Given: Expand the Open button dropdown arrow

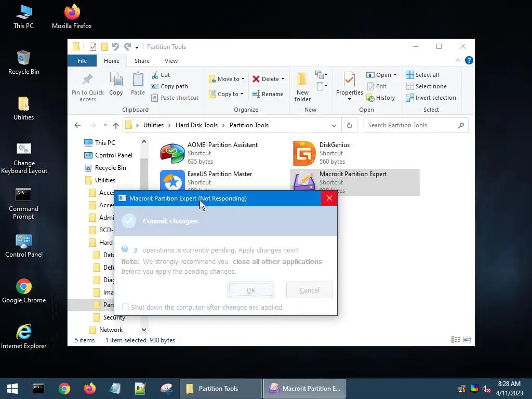Looking at the screenshot, I should click(395, 75).
